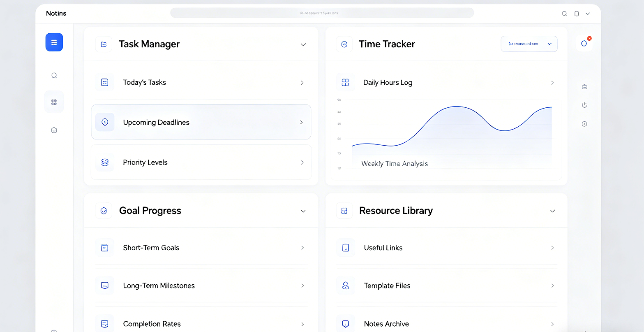Open Notes Archive chevron

[x=552, y=324]
